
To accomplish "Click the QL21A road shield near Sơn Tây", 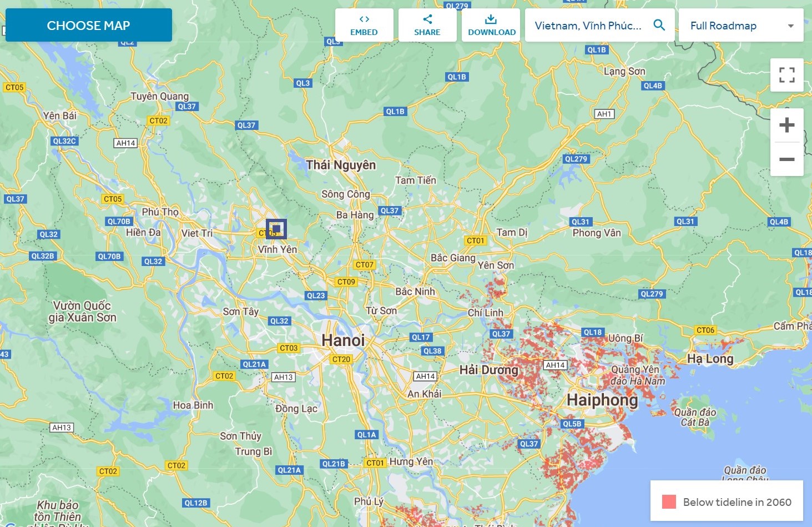I will pos(254,364).
